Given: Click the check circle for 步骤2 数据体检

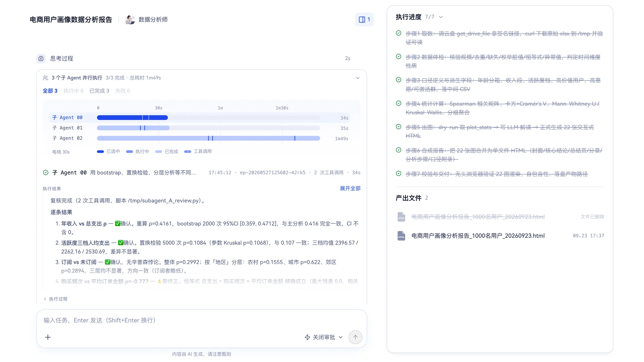Looking at the screenshot, I should [399, 57].
